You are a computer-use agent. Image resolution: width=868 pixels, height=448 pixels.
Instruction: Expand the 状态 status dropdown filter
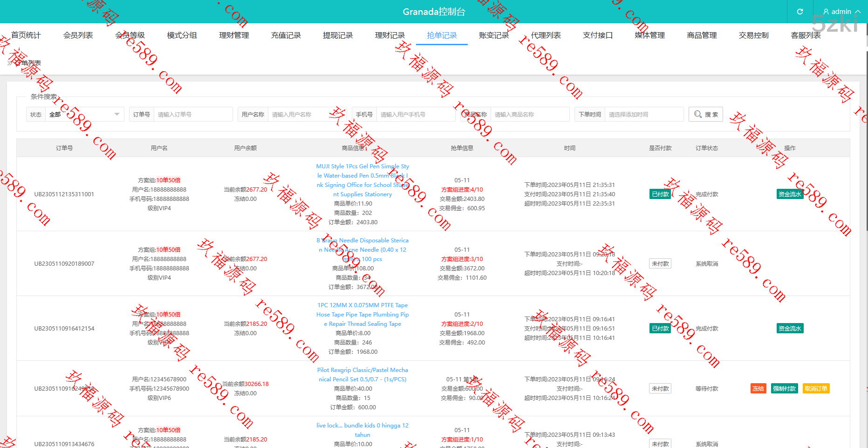coord(84,114)
